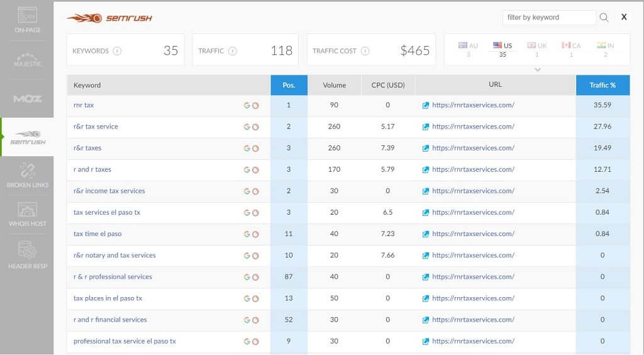Click the 'r&r notary and tax services' keyword
The height and width of the screenshot is (355, 644).
(114, 255)
